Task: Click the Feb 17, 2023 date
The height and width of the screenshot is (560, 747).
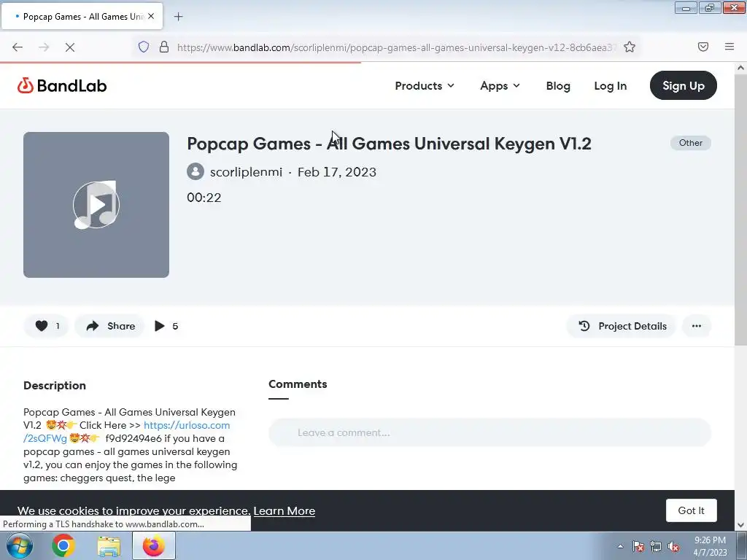Action: (x=337, y=172)
